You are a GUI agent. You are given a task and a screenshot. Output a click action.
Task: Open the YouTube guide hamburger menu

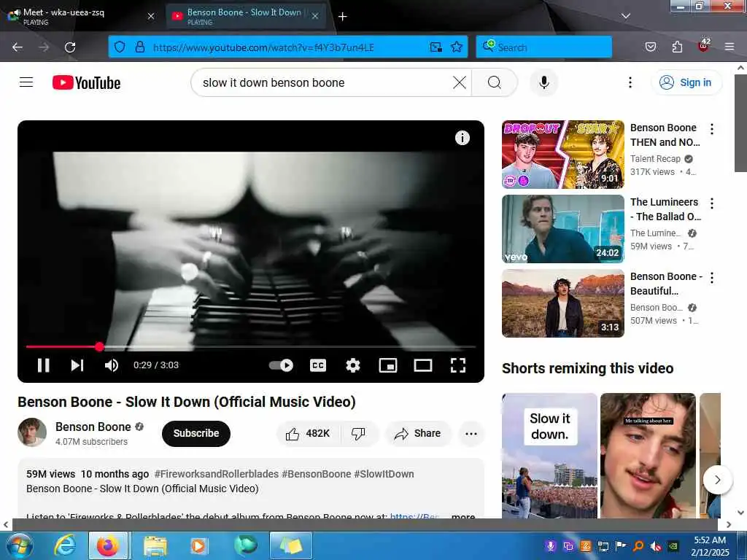26,82
